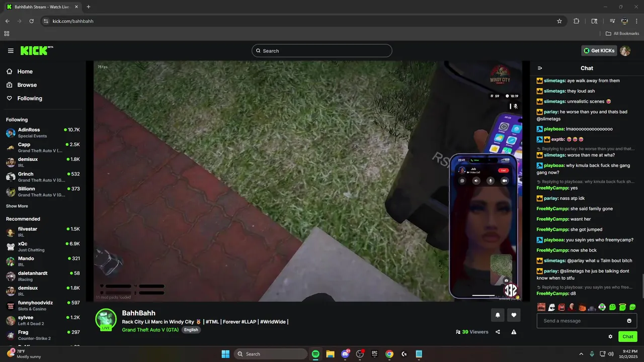Viewport: 644px width, 362px height.
Task: Open sylvee recommended channel
Action: [43, 320]
